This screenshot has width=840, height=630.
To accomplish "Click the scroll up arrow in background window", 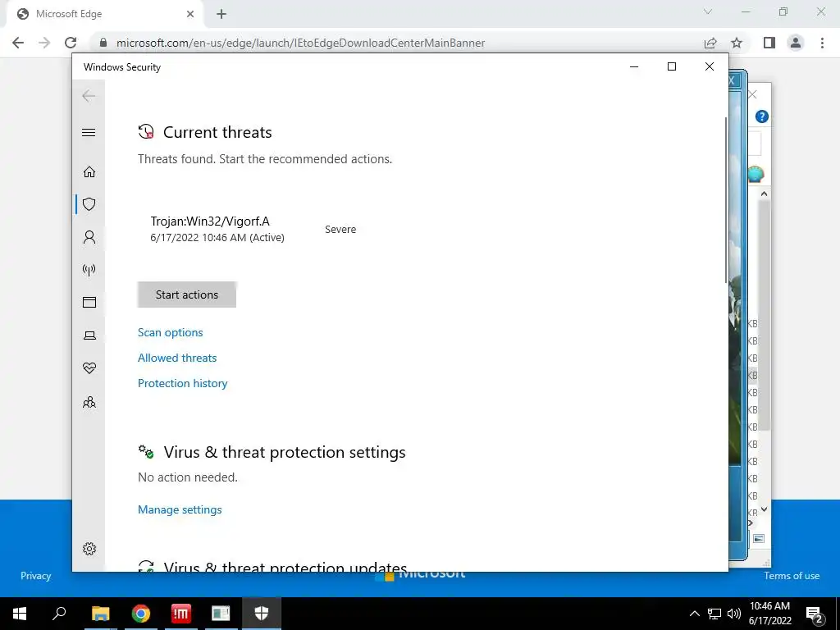I will [x=765, y=194].
